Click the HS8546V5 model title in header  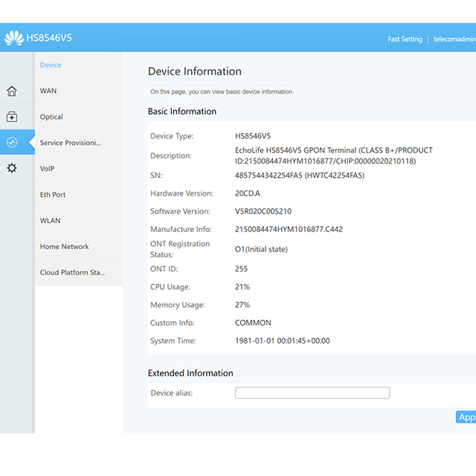(49, 38)
